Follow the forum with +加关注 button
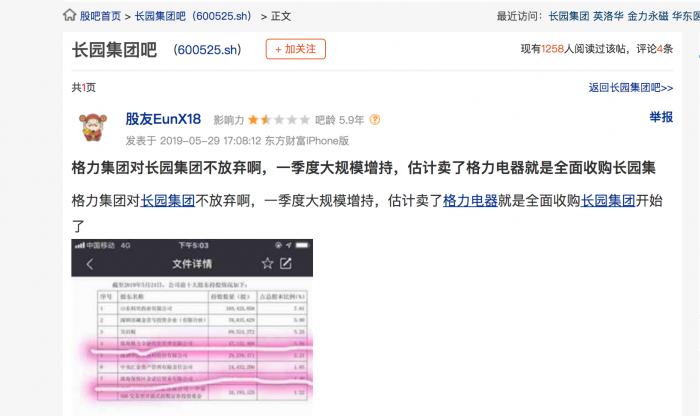 296,49
